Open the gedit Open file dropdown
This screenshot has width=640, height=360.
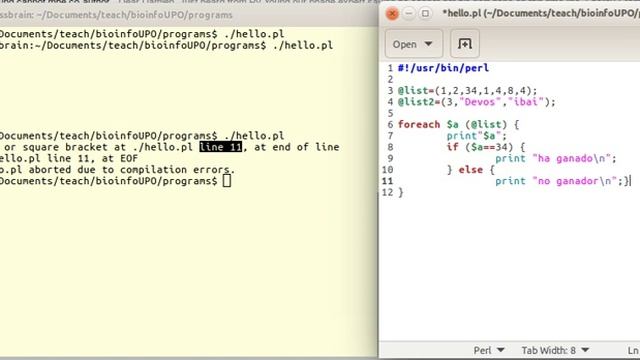point(413,44)
